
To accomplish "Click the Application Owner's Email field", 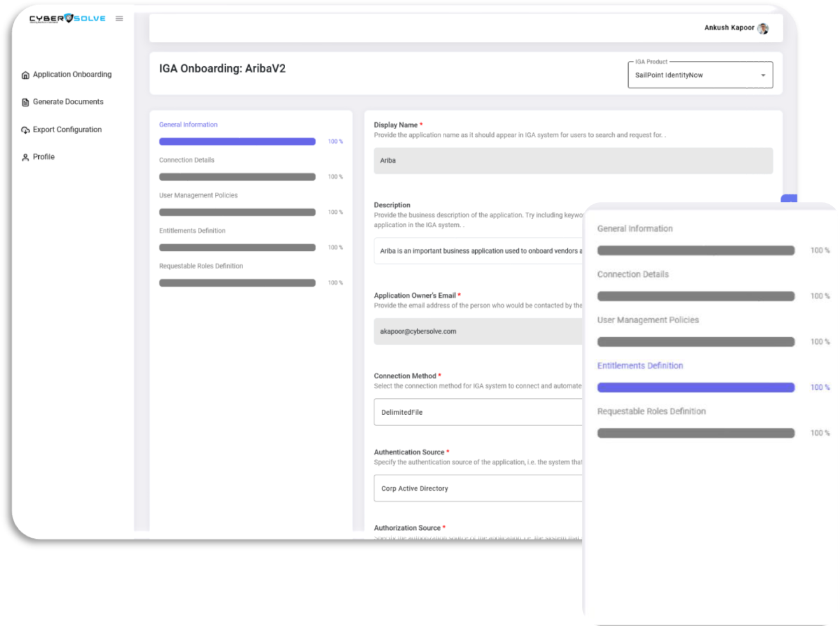I will click(477, 331).
